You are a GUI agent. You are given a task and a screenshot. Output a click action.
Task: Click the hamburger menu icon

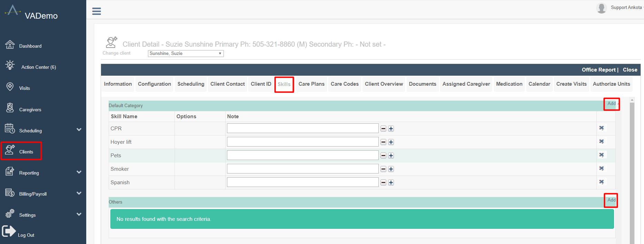coord(97,11)
